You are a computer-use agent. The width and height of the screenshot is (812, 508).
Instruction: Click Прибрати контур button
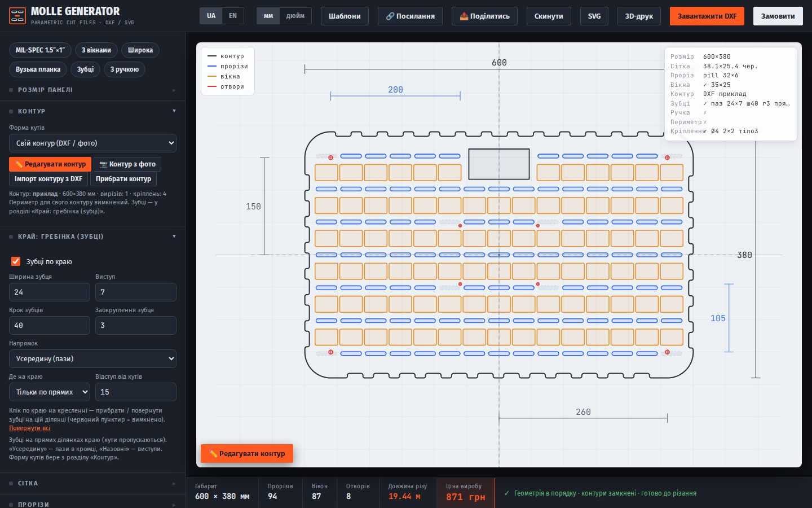tap(123, 179)
